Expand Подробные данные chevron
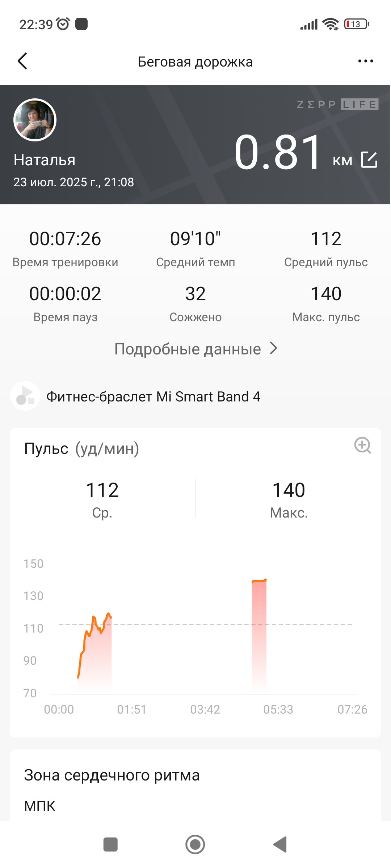The height and width of the screenshot is (868, 391). point(274,349)
